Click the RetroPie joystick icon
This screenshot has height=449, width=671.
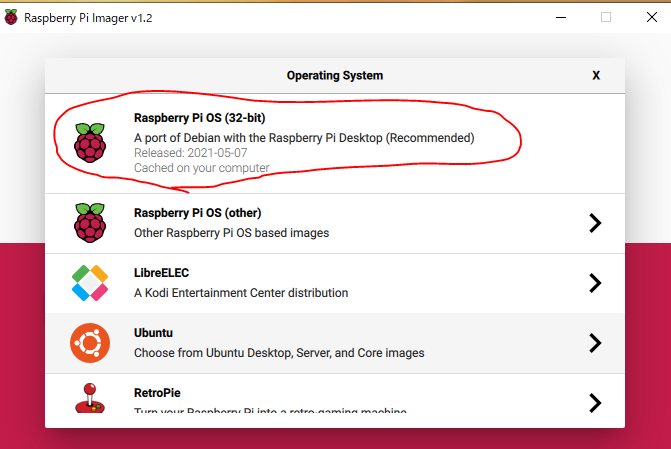(90, 398)
